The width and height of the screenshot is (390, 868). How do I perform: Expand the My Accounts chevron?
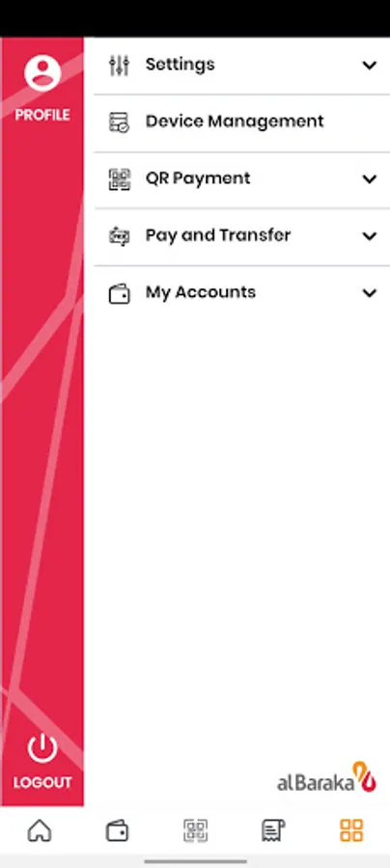click(x=370, y=293)
